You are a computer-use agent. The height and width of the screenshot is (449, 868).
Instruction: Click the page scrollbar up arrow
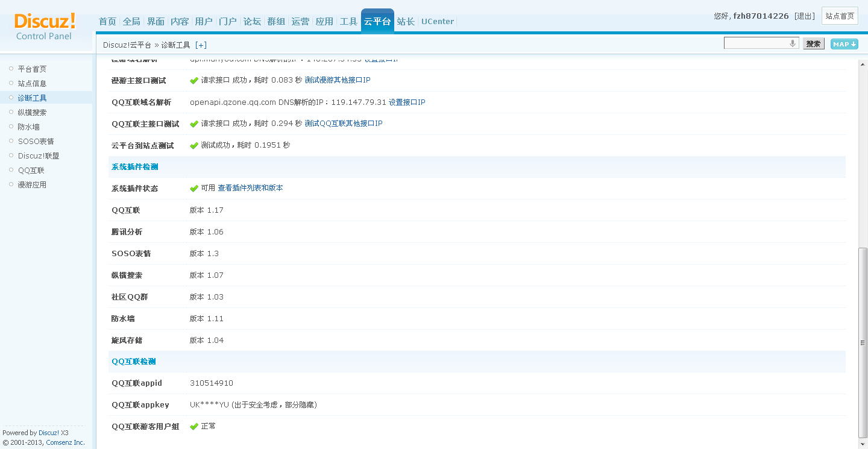tap(863, 65)
